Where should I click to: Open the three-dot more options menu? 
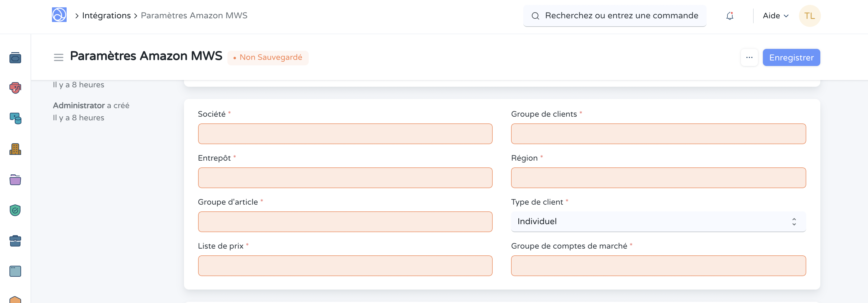(x=749, y=57)
